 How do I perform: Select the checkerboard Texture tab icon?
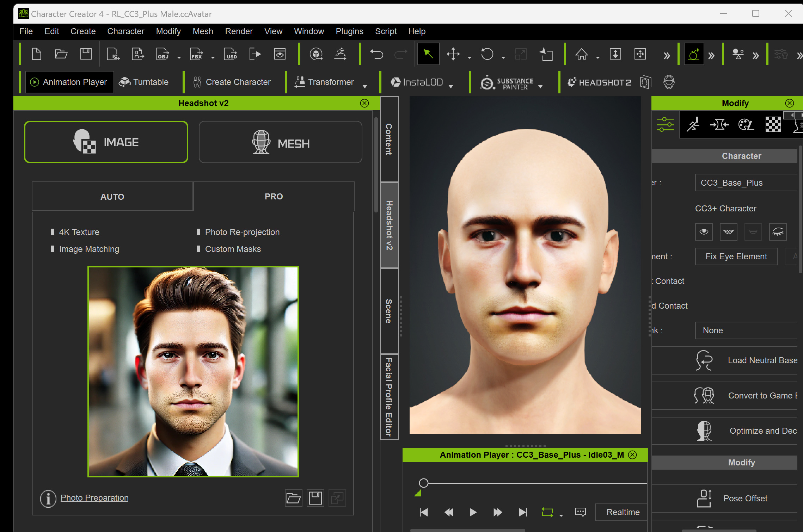tap(773, 124)
